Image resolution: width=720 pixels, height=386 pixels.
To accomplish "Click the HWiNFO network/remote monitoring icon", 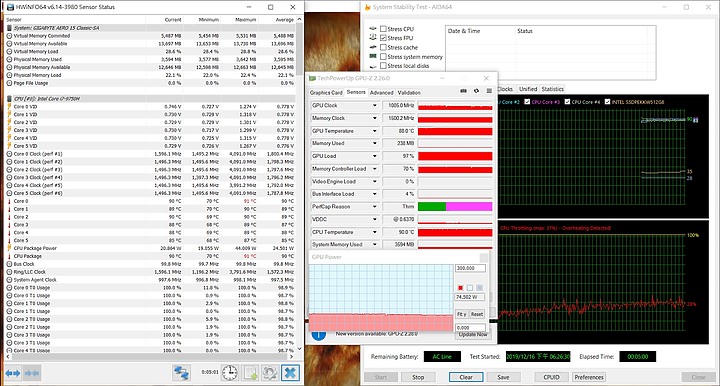I will coord(181,373).
